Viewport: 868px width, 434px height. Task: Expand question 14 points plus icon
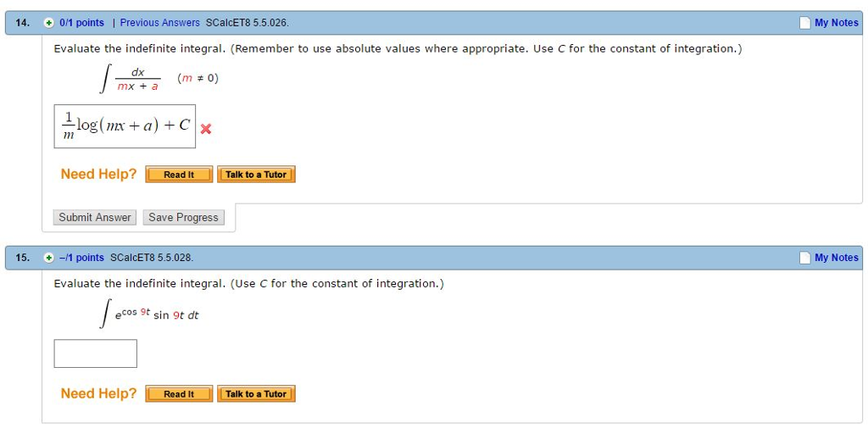point(49,23)
